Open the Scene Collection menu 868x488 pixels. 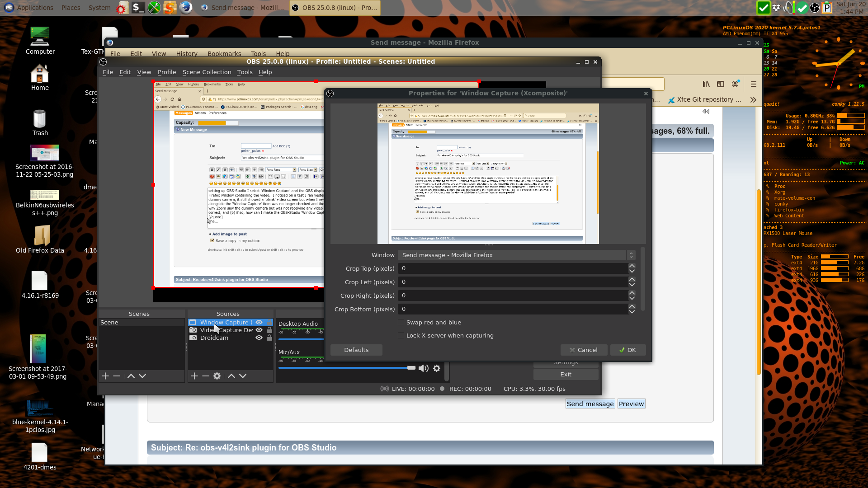(x=207, y=72)
